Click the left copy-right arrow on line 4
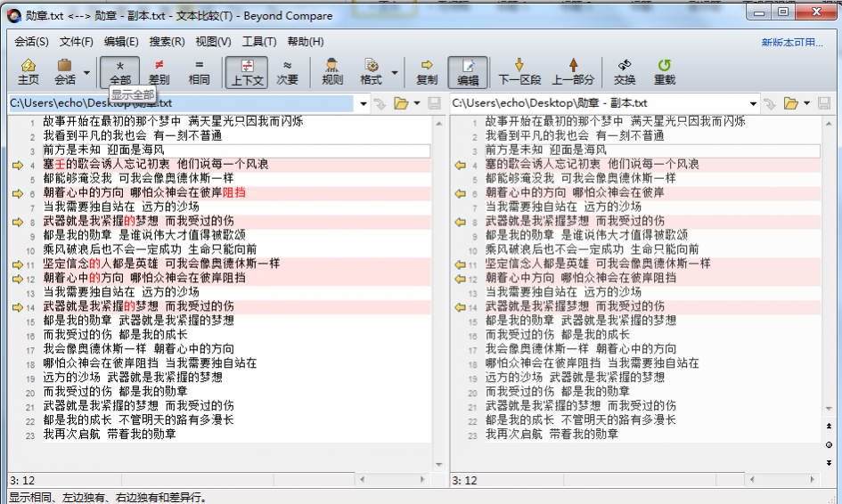 click(17, 166)
